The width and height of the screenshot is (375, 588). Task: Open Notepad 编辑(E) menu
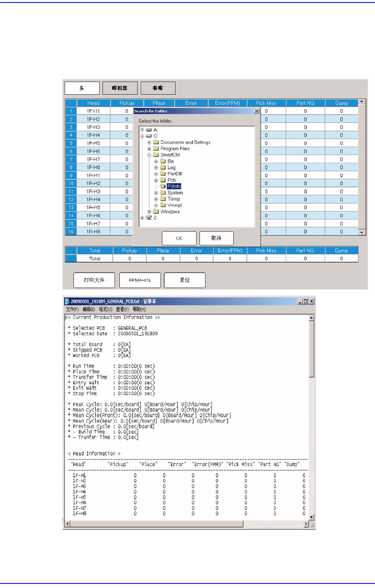tap(88, 309)
